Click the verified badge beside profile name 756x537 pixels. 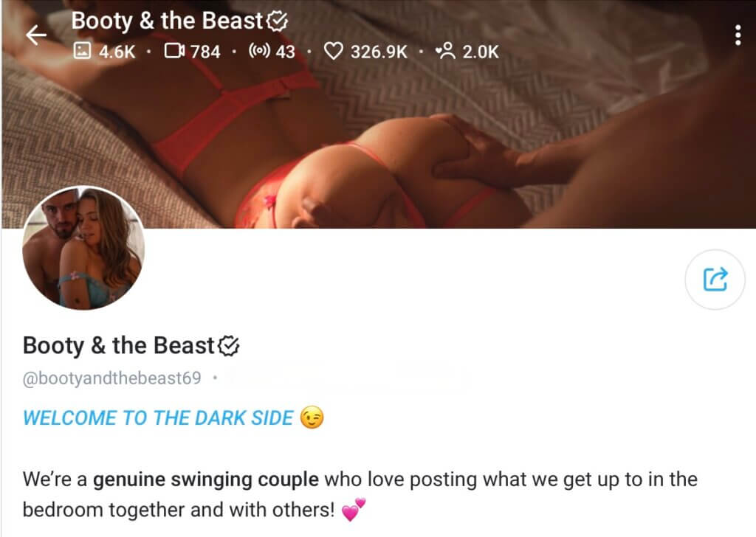click(x=229, y=346)
